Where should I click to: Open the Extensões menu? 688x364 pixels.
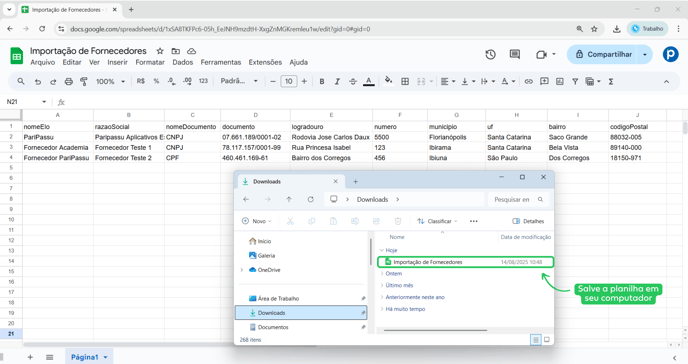coord(265,62)
